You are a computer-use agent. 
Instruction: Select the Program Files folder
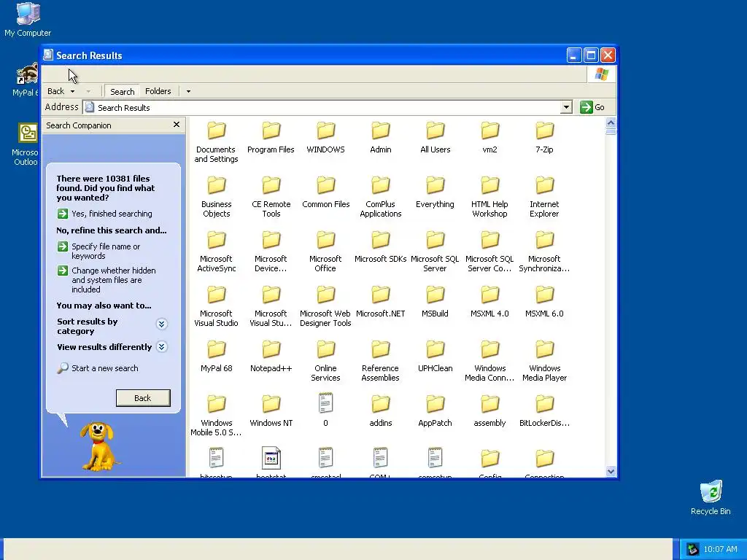[271, 137]
